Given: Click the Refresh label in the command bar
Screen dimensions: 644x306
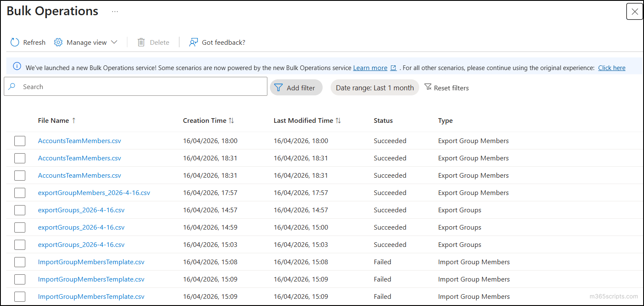Looking at the screenshot, I should tap(34, 43).
